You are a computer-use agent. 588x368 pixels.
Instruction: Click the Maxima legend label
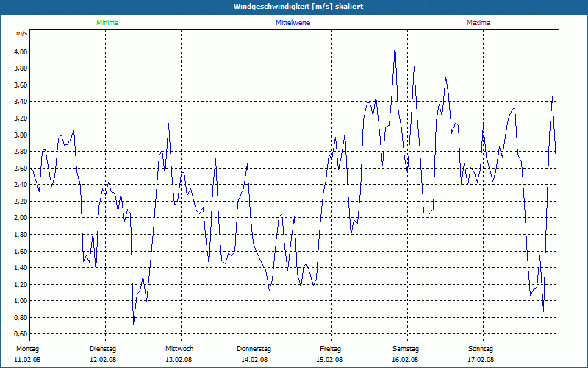tap(478, 23)
